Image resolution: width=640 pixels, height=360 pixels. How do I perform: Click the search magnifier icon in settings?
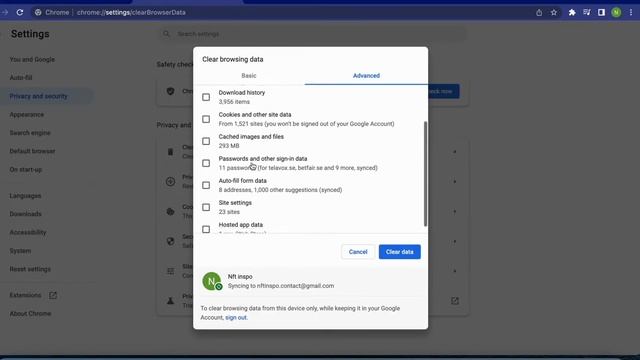point(166,34)
